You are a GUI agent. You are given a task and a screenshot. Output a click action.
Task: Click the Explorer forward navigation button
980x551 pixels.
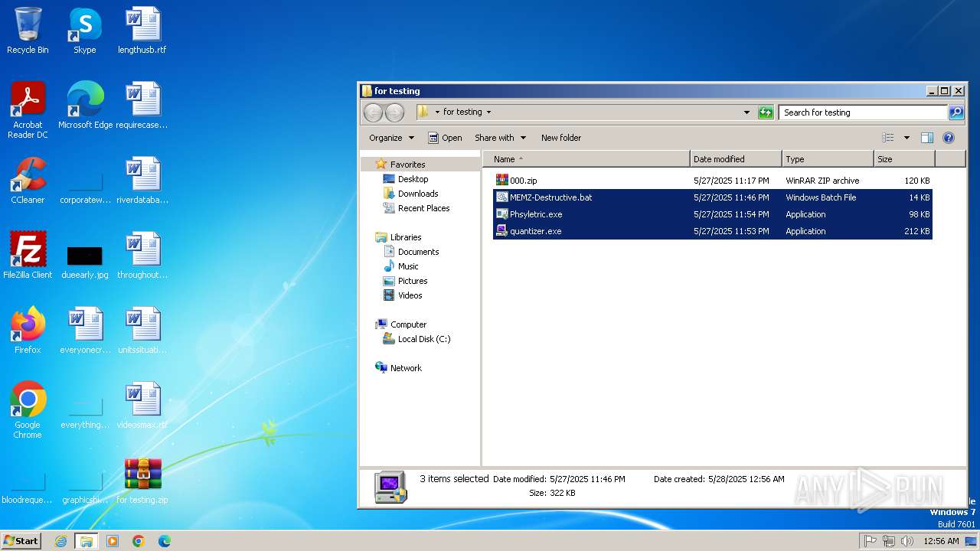point(394,112)
